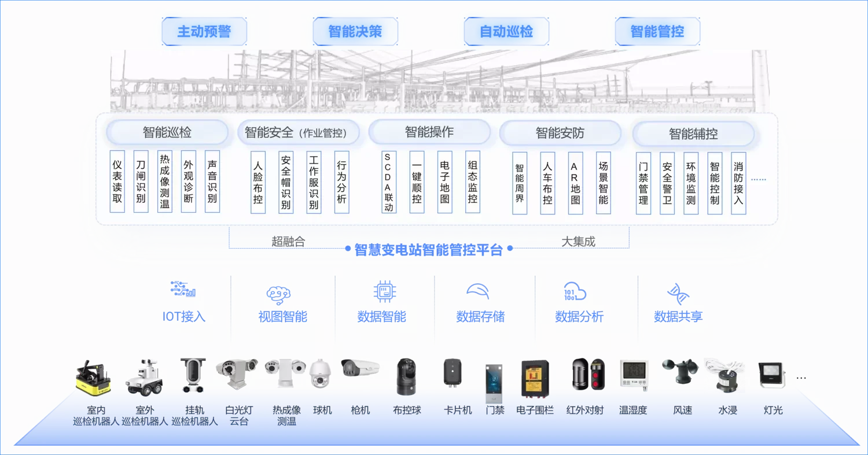Select the 布控球 camera image

click(407, 378)
